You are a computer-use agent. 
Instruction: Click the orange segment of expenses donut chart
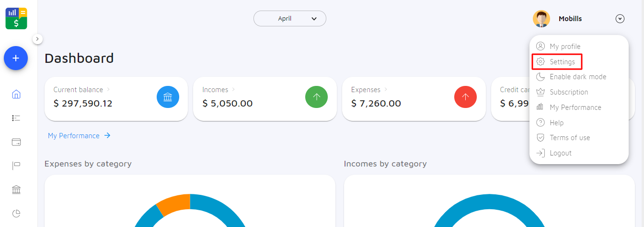(172, 204)
